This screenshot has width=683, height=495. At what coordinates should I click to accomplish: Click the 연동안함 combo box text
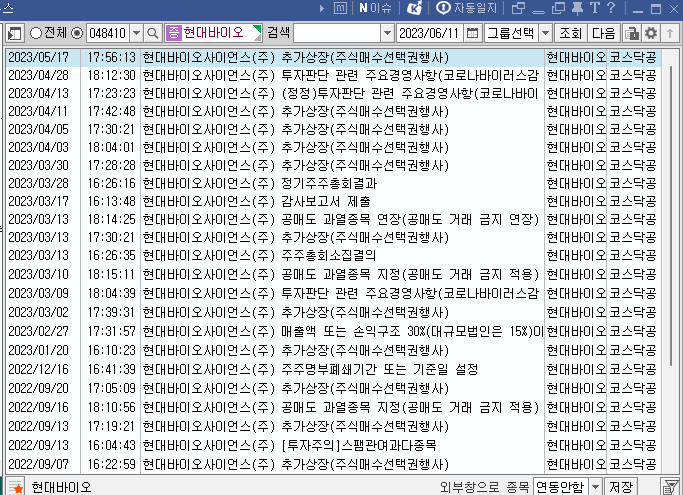click(560, 486)
